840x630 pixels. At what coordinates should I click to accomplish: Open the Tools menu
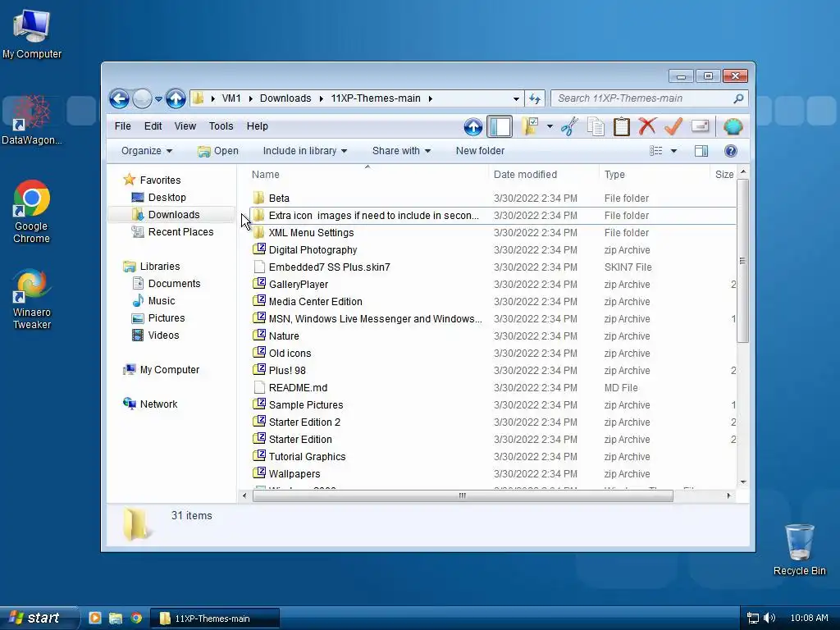click(221, 126)
